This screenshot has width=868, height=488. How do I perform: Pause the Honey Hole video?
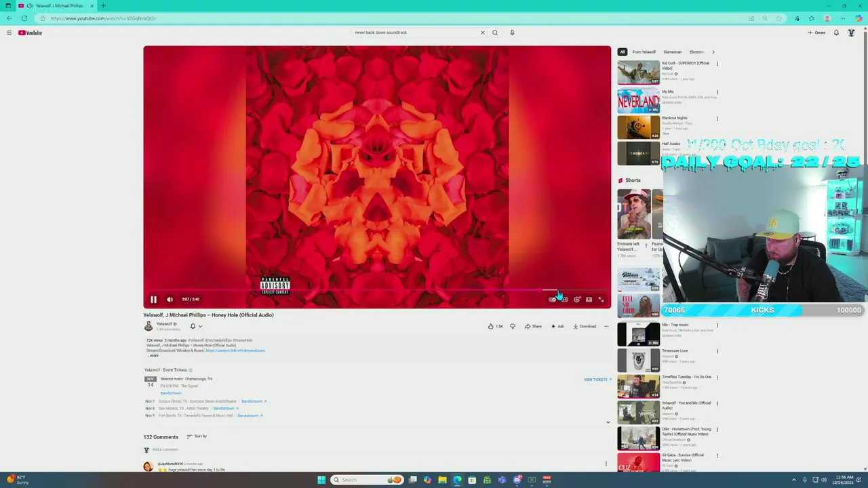153,299
